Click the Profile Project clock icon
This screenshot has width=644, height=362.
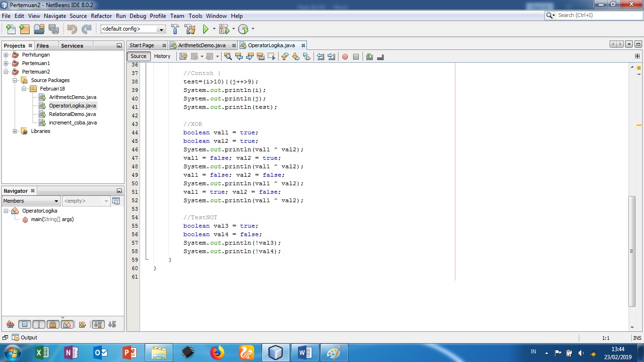tap(243, 29)
